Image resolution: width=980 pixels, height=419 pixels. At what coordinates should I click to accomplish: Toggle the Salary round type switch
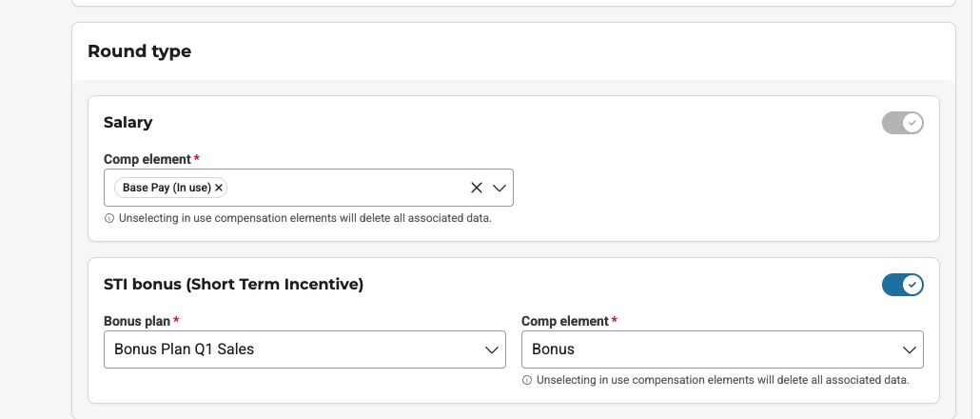pos(903,123)
